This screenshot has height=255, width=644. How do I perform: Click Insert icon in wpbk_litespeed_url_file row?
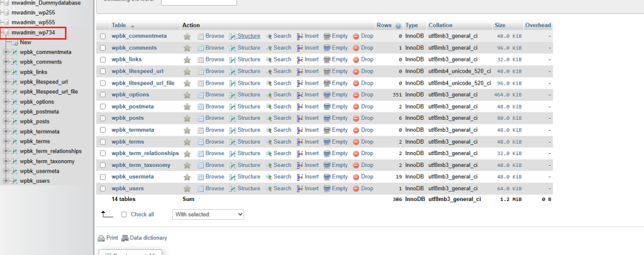(300, 84)
